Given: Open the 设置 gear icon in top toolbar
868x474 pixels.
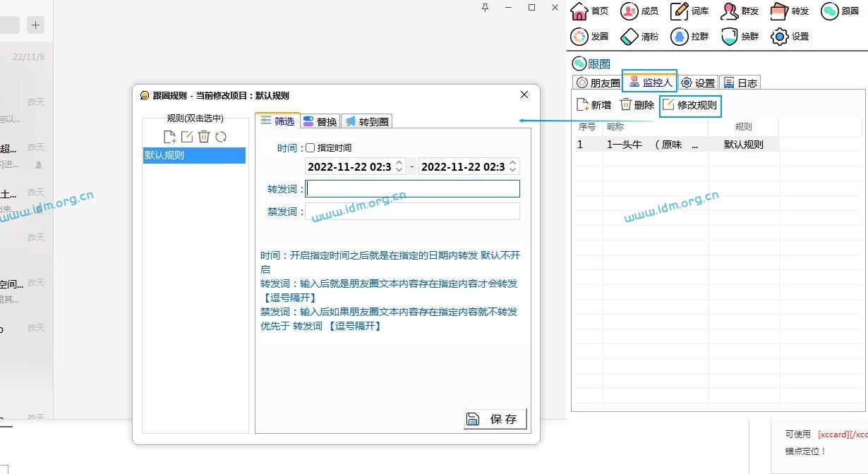Looking at the screenshot, I should (780, 36).
